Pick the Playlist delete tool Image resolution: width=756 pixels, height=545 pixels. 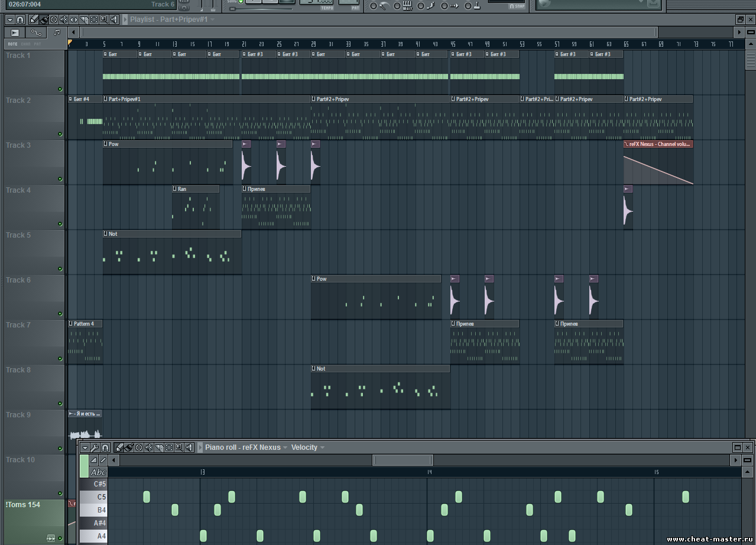pos(54,20)
